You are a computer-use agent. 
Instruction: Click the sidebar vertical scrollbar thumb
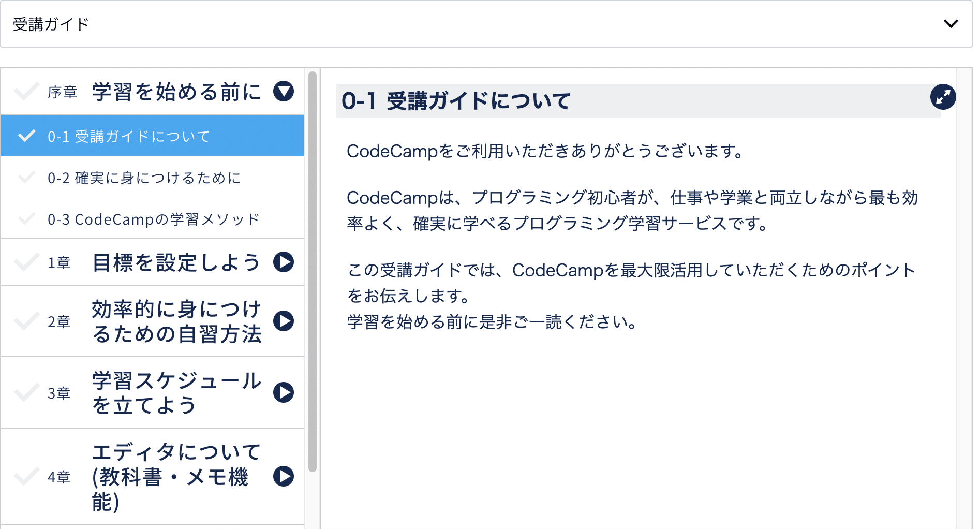(313, 272)
